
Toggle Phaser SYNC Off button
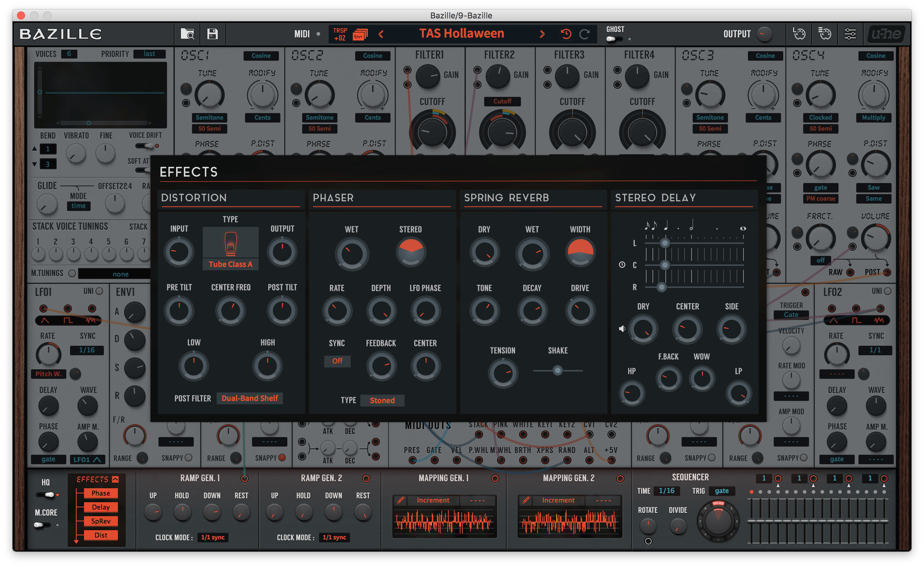(337, 361)
